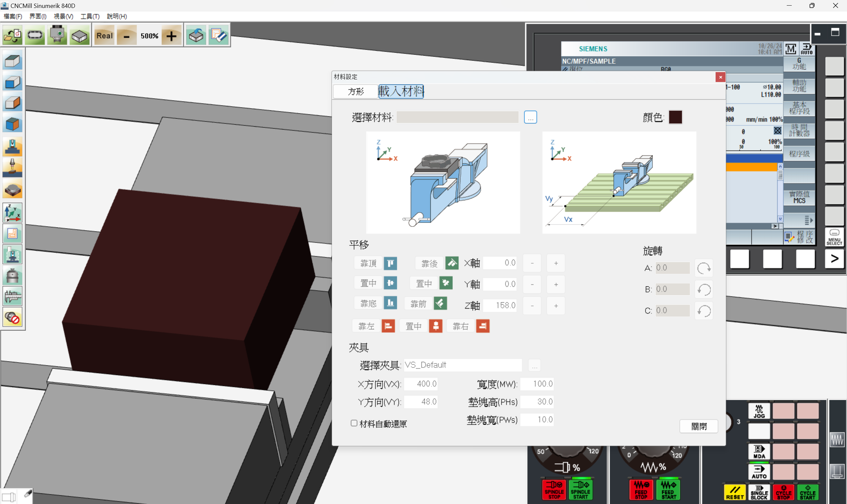
Task: Click the 置中 vertical center blue icon
Action: 391,283
